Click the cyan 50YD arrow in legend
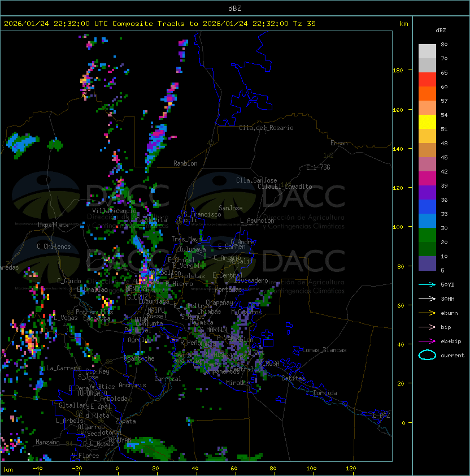This screenshot has width=470, height=476. 427,284
